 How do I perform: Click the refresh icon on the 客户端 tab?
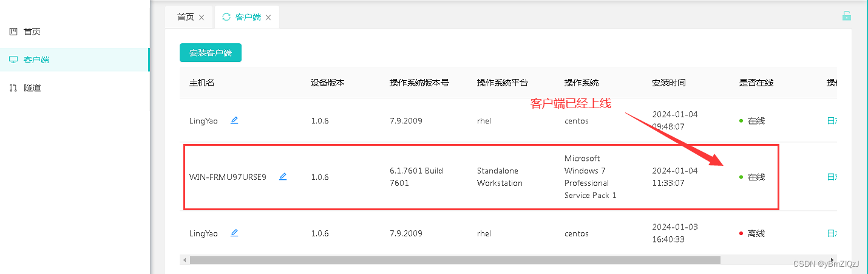click(x=226, y=17)
